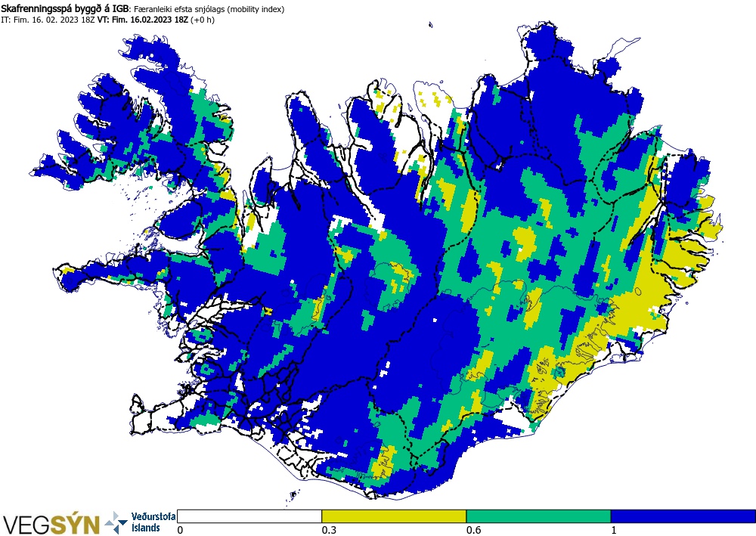Click the yellow 0.3–0.6 legend color segment
This screenshot has height=536, width=756.
click(394, 516)
